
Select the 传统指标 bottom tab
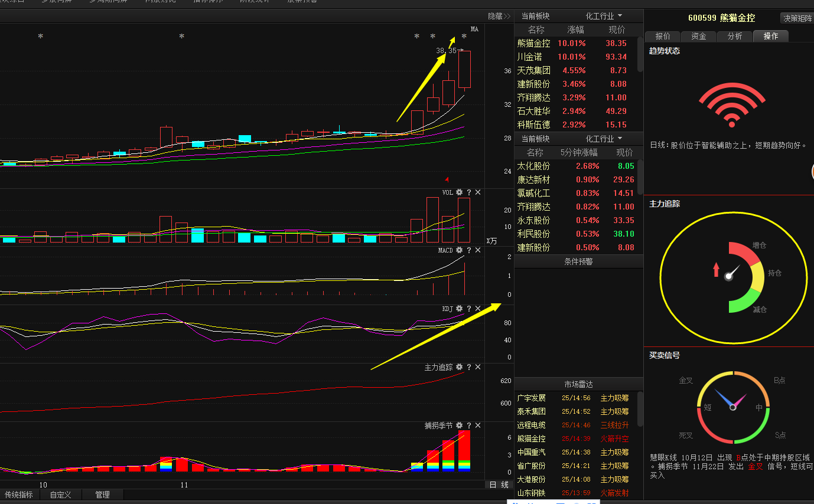[19, 495]
